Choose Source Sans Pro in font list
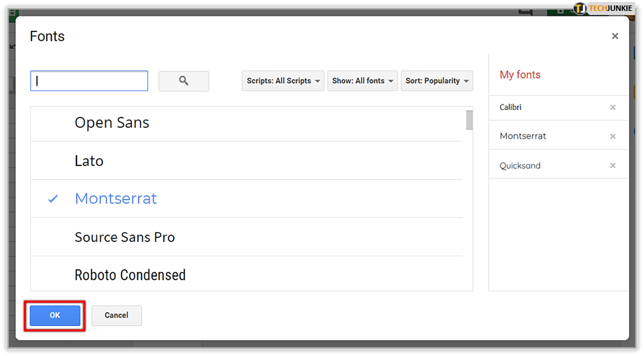 point(125,237)
